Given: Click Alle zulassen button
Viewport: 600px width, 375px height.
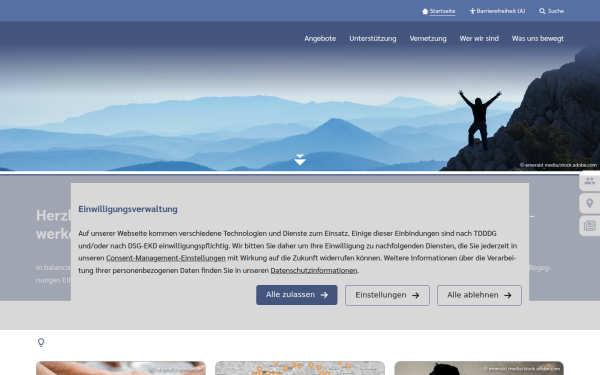Looking at the screenshot, I should pos(297,295).
